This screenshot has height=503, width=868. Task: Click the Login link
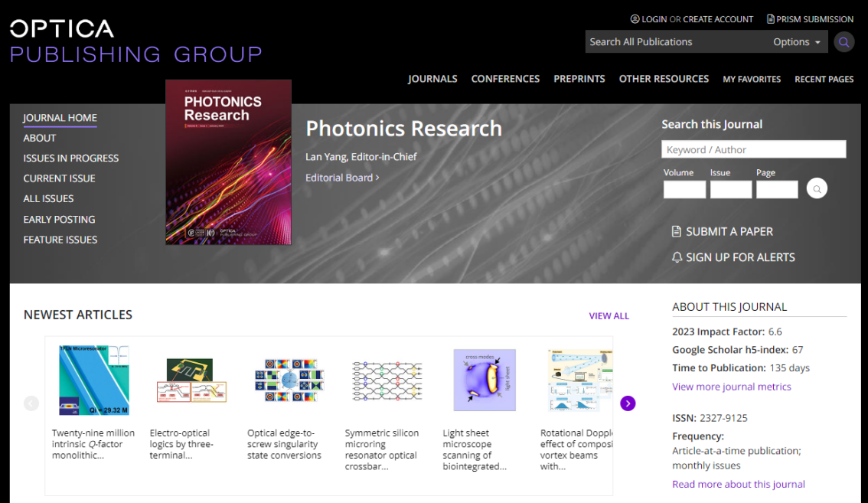pyautogui.click(x=654, y=19)
